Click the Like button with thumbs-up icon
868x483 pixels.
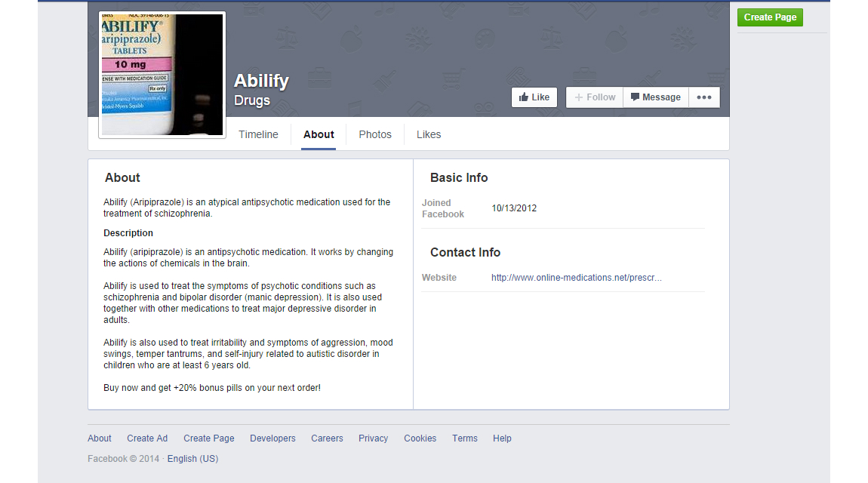point(534,97)
